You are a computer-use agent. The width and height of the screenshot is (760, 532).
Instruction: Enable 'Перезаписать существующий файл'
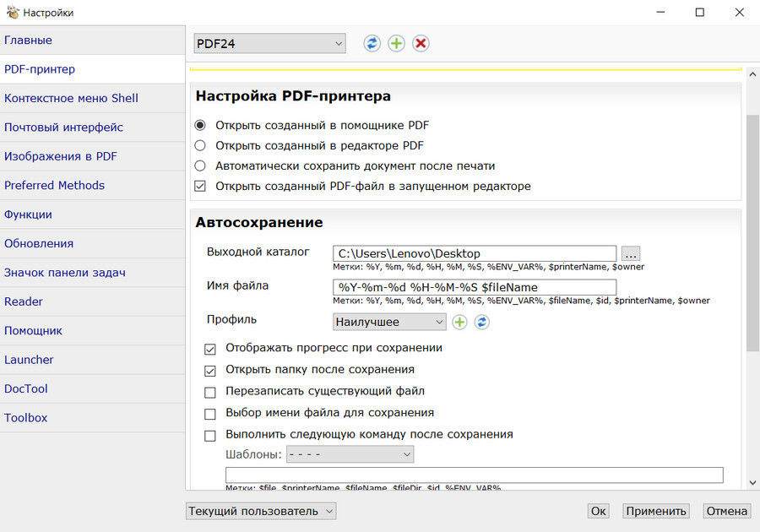point(210,392)
